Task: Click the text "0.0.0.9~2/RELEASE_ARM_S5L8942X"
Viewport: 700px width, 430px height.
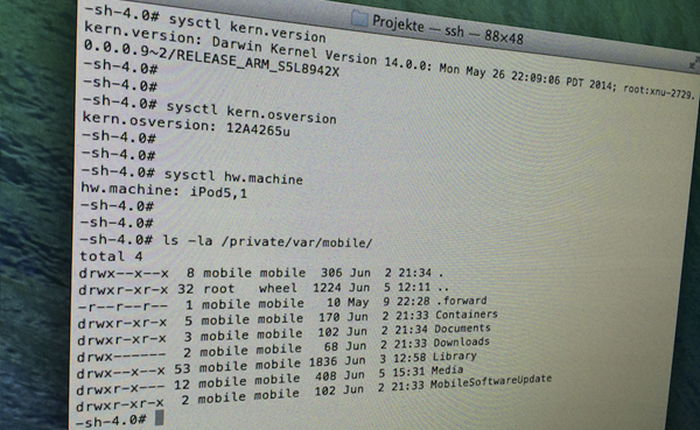Action: (211, 59)
